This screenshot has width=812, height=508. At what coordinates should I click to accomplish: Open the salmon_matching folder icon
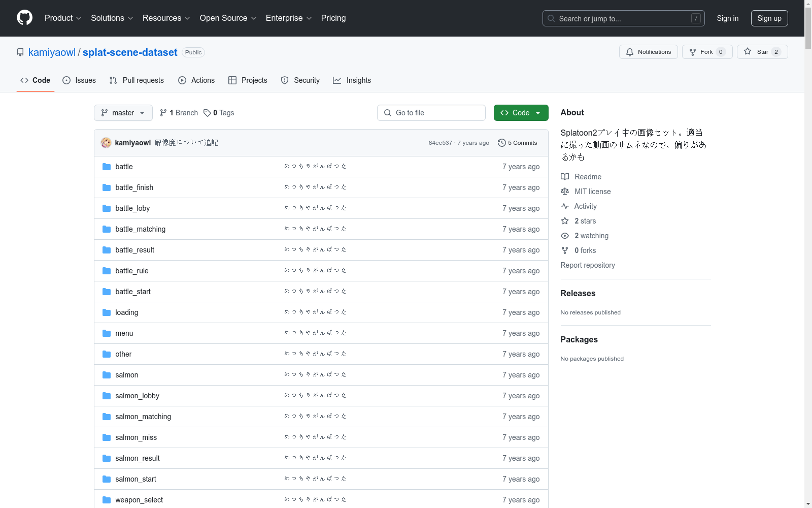click(107, 417)
